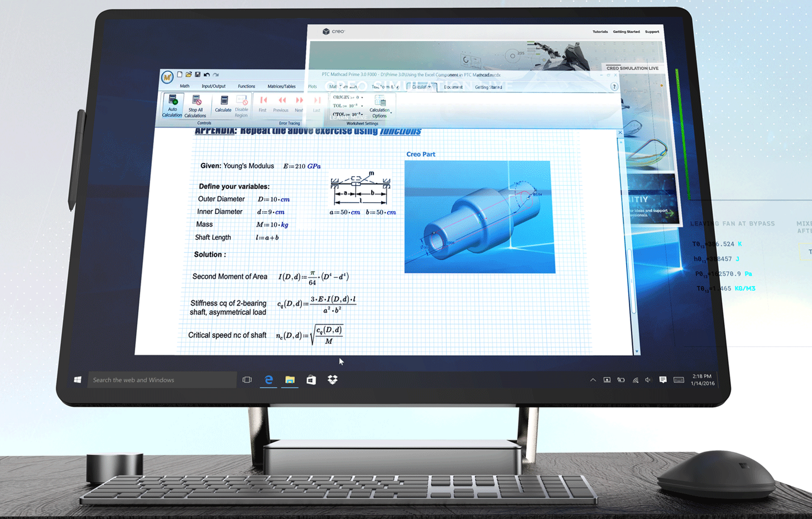
Task: Open the Help question mark button
Action: coord(614,87)
